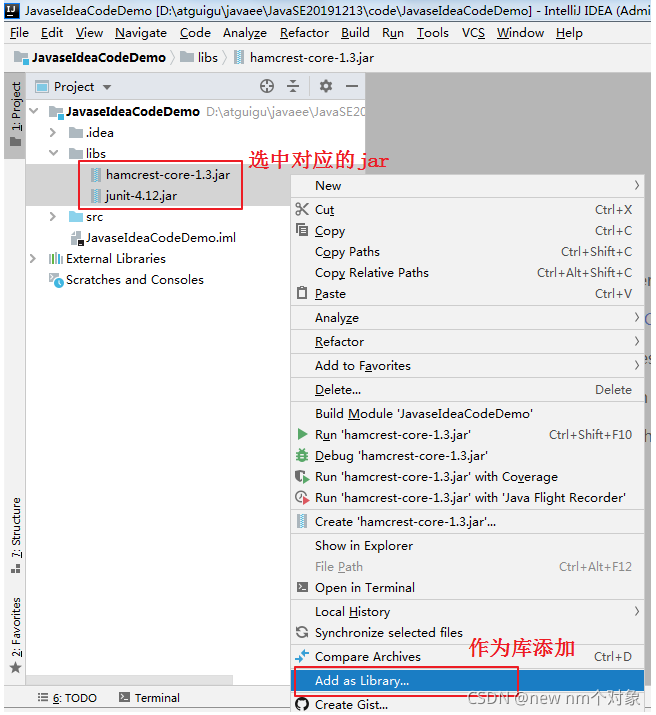The width and height of the screenshot is (656, 715).
Task: Click the JavaseIdeaCodeDemo.iml file icon
Action: tap(77, 238)
